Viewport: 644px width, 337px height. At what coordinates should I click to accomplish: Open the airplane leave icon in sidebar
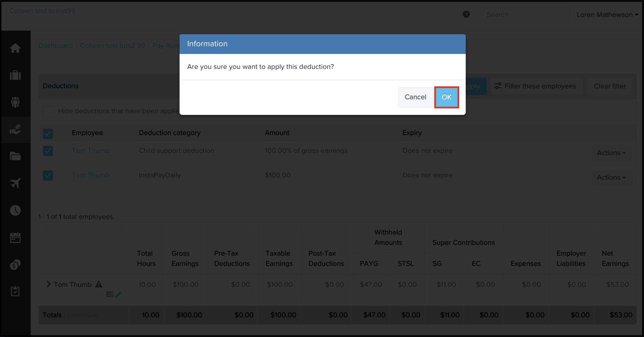click(x=15, y=183)
